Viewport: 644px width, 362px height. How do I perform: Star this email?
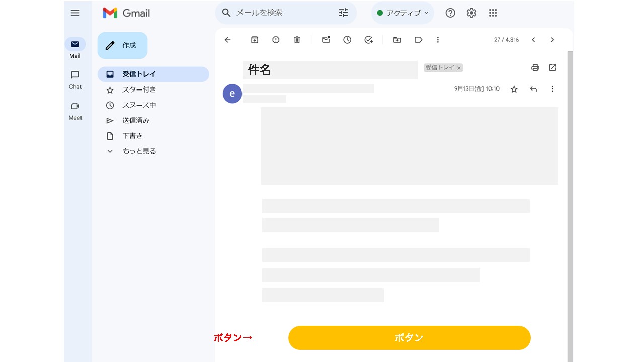pyautogui.click(x=514, y=89)
